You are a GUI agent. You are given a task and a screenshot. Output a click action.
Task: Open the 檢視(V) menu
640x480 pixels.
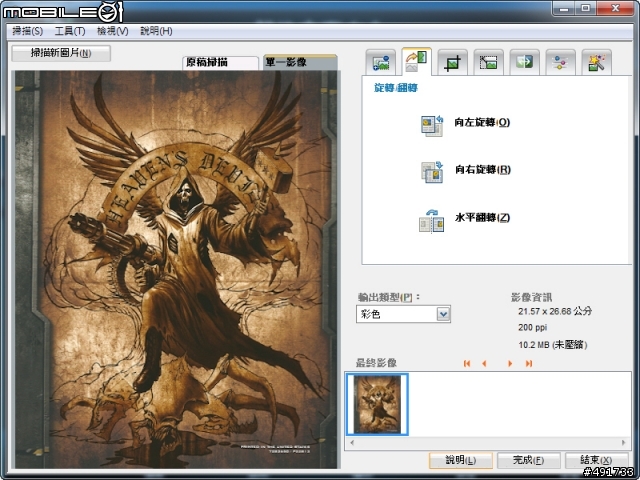point(112,31)
